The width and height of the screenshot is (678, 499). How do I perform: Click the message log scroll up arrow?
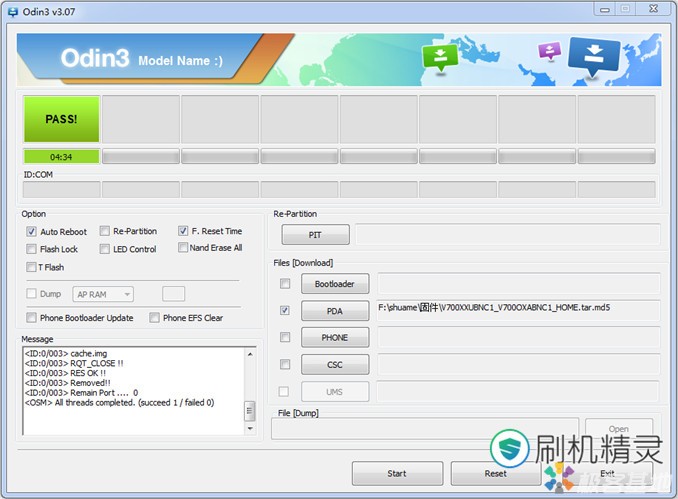point(250,354)
